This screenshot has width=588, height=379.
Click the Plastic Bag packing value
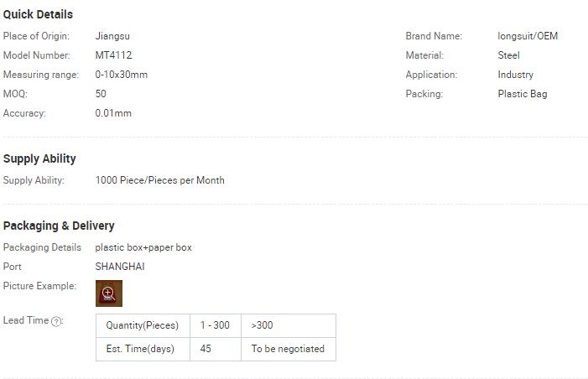click(523, 94)
